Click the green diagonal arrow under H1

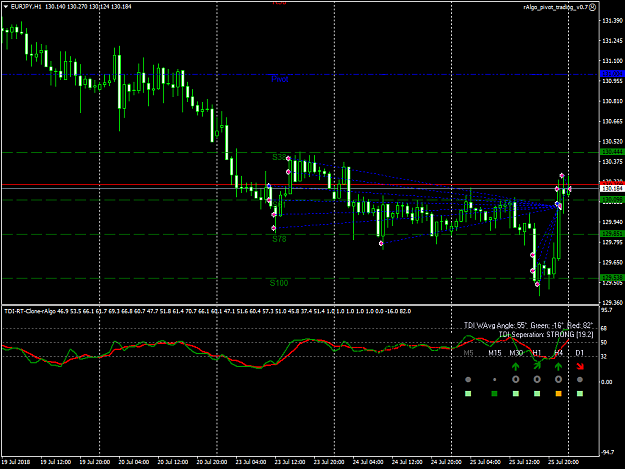(537, 365)
